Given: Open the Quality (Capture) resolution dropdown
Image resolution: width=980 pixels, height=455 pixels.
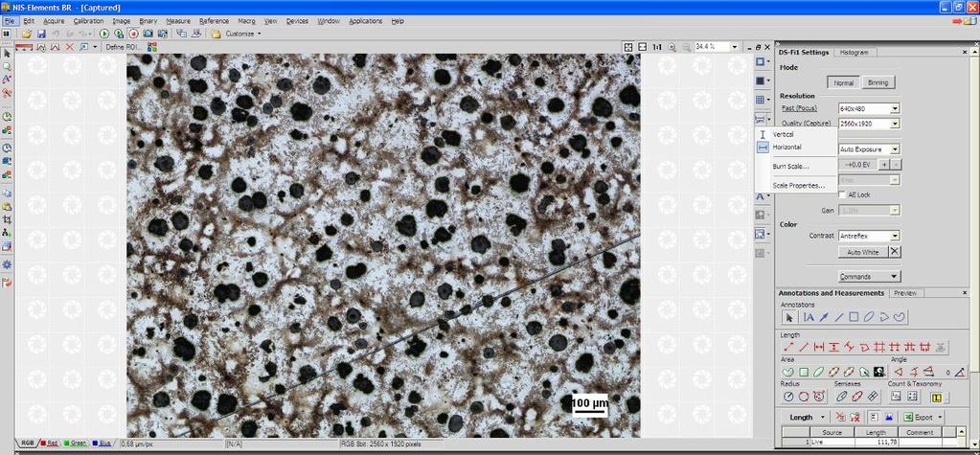Looking at the screenshot, I should 895,124.
